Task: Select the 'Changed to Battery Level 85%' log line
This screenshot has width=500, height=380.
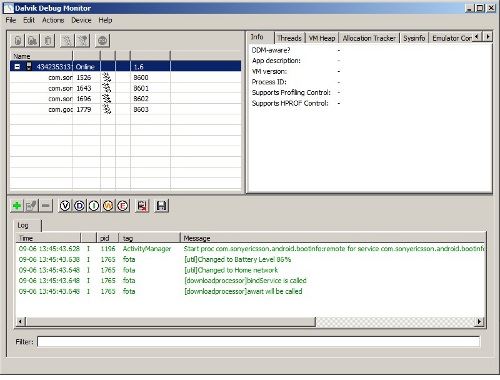Action: tap(250, 259)
